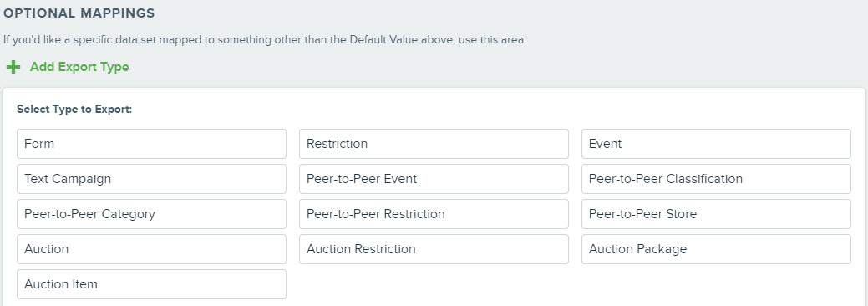The height and width of the screenshot is (306, 868).
Task: Select Peer-to-Peer Category type
Action: click(x=152, y=214)
